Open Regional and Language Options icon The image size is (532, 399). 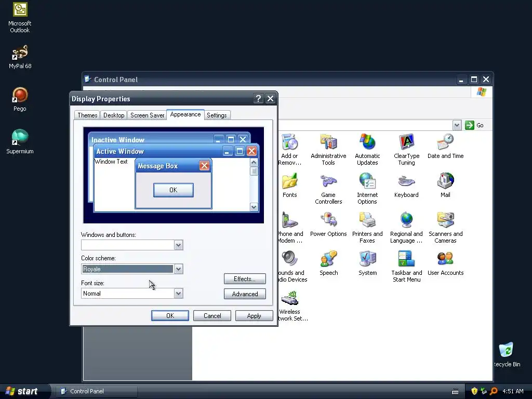pos(406,228)
